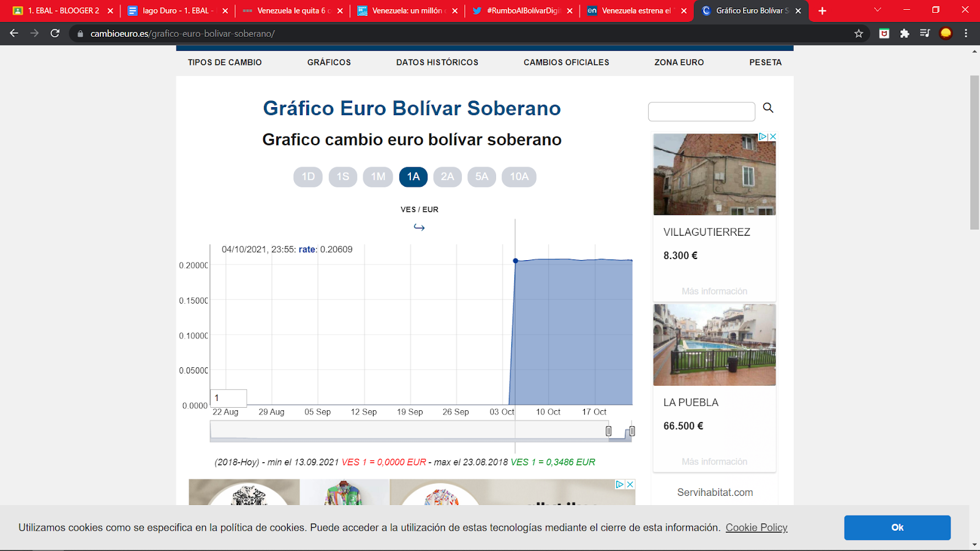Image resolution: width=980 pixels, height=551 pixels.
Task: Close the Venezuela: un millón tab
Action: point(454,11)
